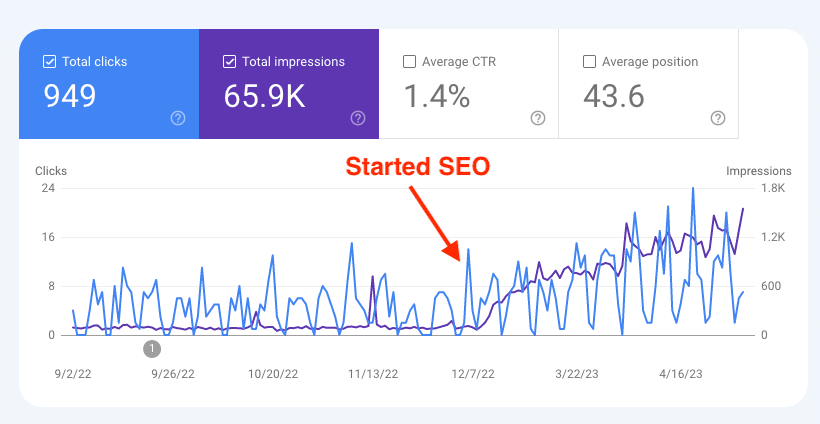
Task: Click the Started SEO annotation text
Action: pyautogui.click(x=417, y=167)
